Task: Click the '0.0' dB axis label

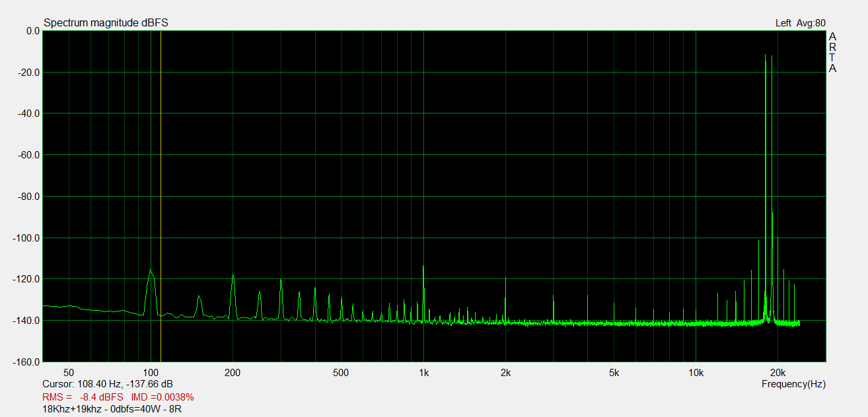Action: [x=32, y=31]
